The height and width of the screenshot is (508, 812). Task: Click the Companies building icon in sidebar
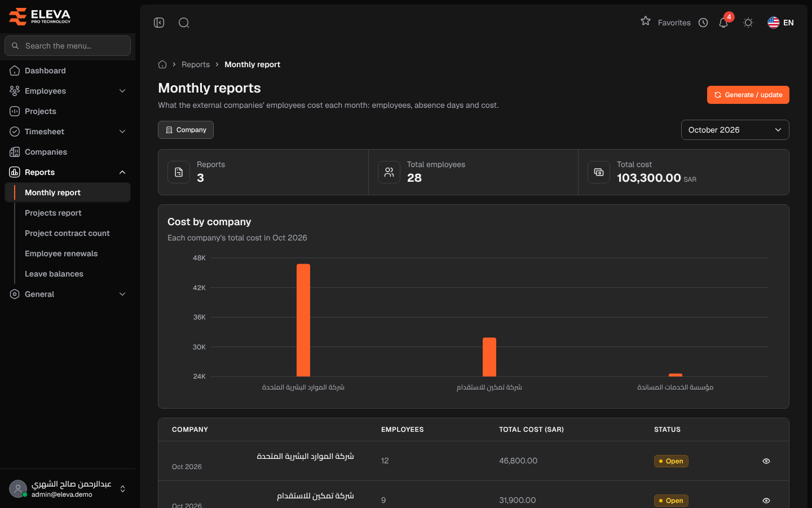point(15,152)
